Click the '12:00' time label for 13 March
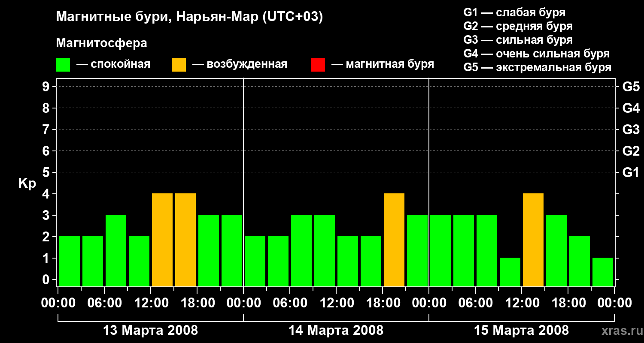644x343 pixels. (151, 303)
